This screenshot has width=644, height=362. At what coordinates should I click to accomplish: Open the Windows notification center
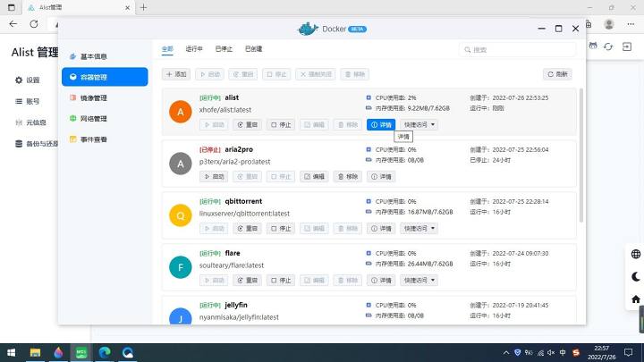(629, 352)
